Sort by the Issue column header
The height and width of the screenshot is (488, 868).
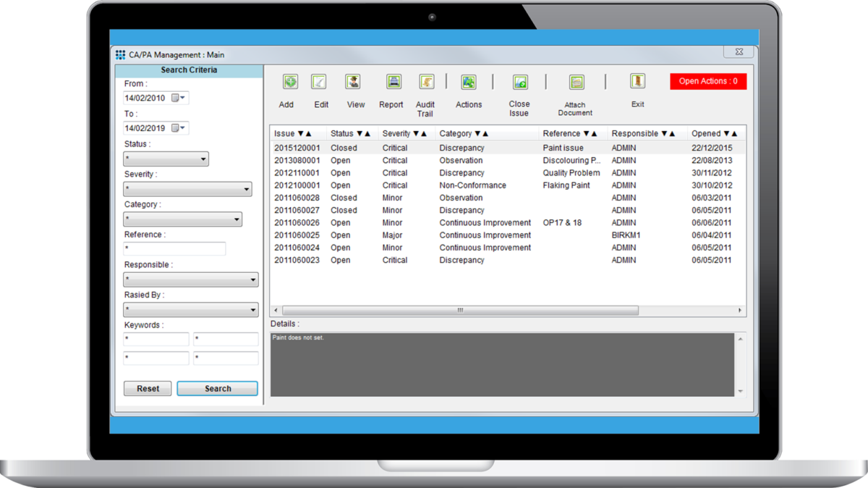tap(293, 134)
